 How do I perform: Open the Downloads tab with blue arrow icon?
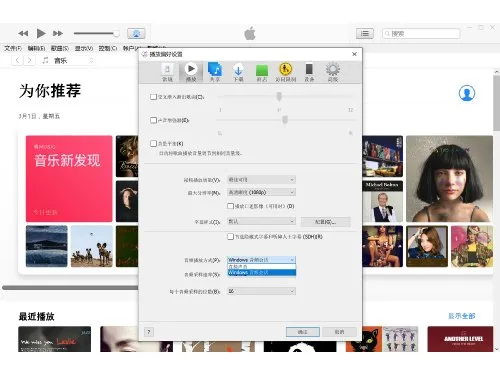238,72
